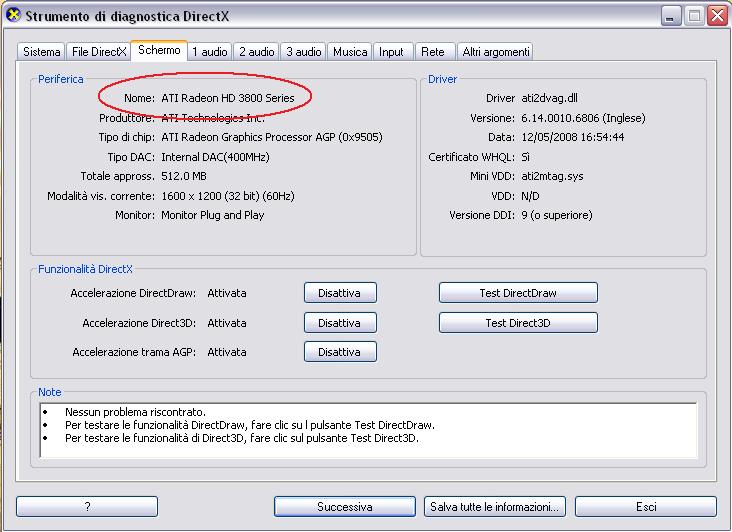Open help with the ? button

pyautogui.click(x=87, y=507)
